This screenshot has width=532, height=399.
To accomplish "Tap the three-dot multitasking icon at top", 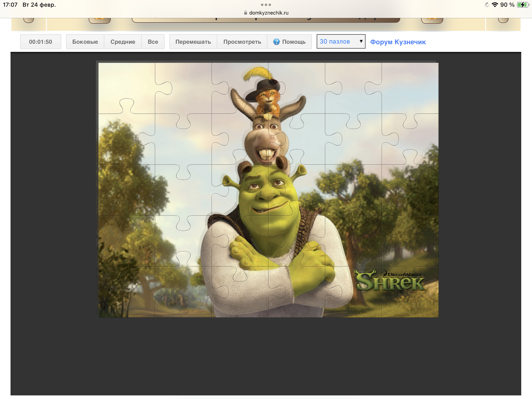I will (x=266, y=5).
